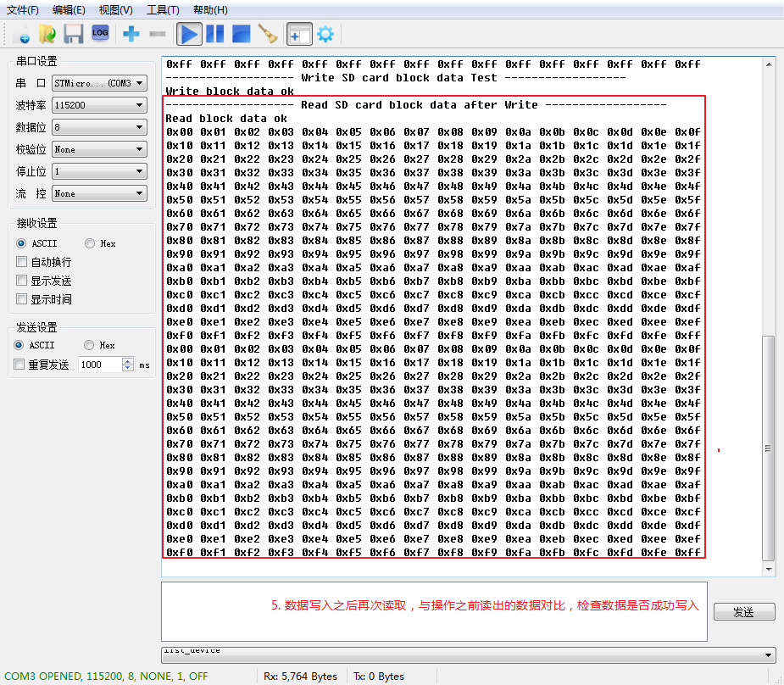
Task: Pause serial data reception
Action: coord(214,33)
